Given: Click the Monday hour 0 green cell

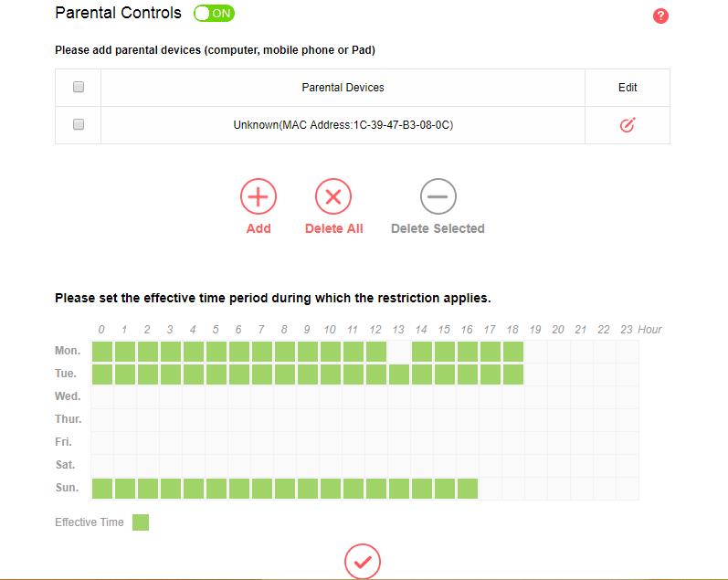Looking at the screenshot, I should (101, 352).
